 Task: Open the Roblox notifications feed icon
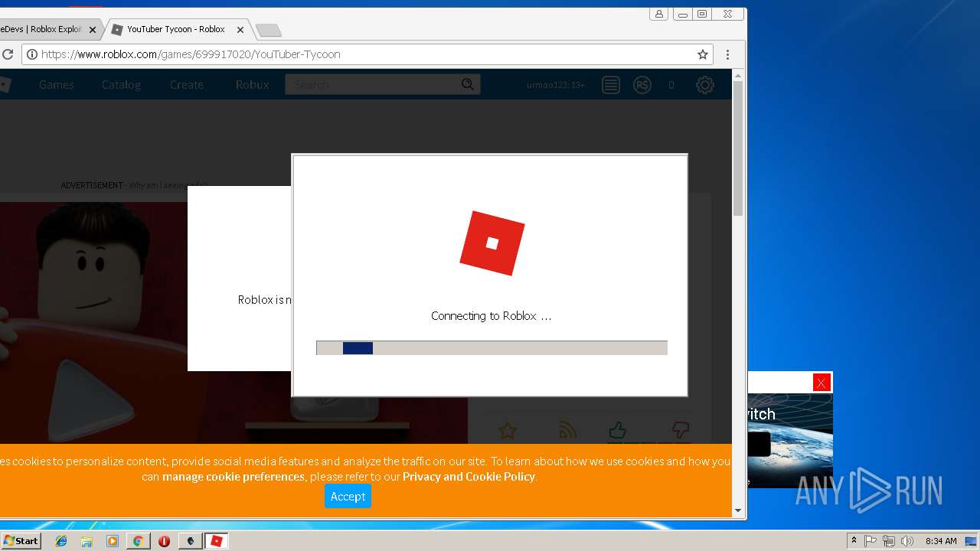[610, 85]
